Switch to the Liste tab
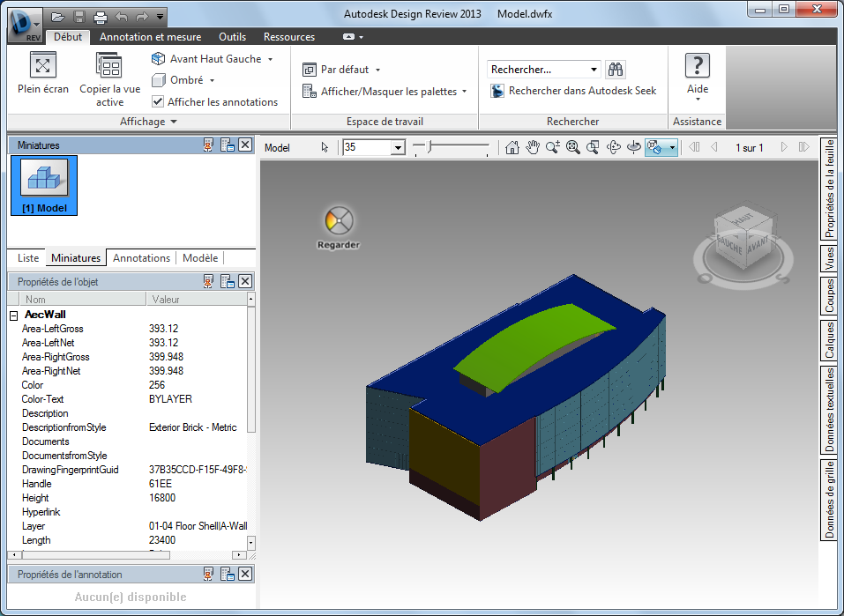 (28, 258)
